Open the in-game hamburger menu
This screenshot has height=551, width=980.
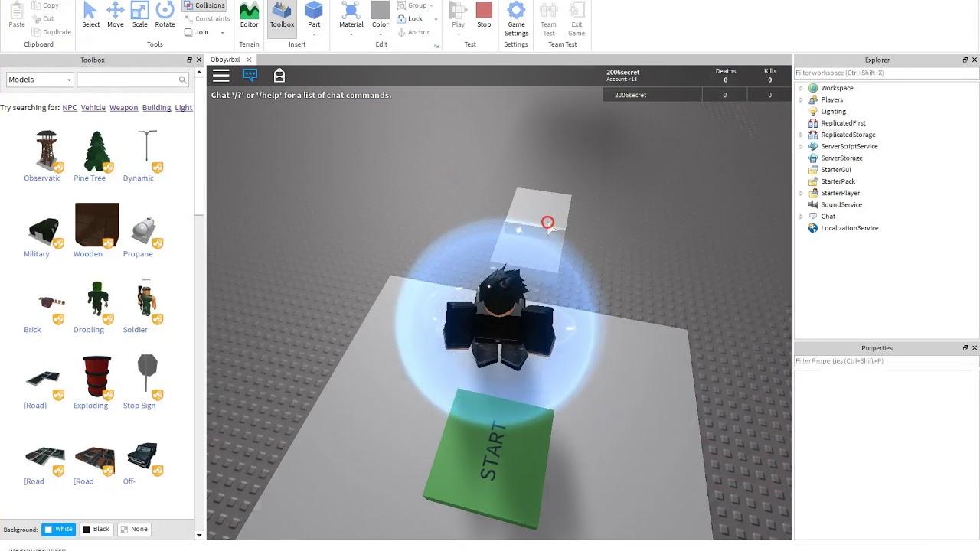220,75
